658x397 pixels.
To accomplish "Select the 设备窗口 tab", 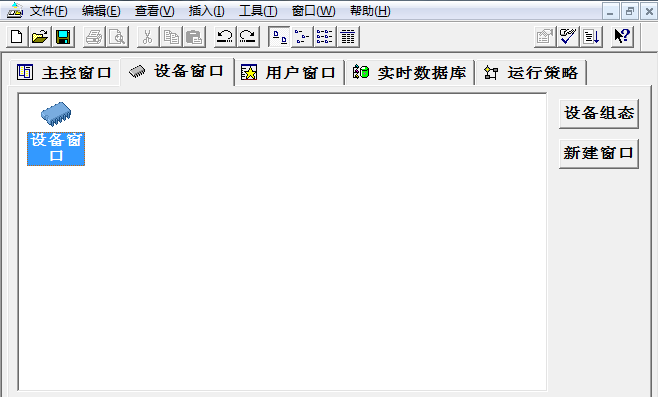I will 177,71.
